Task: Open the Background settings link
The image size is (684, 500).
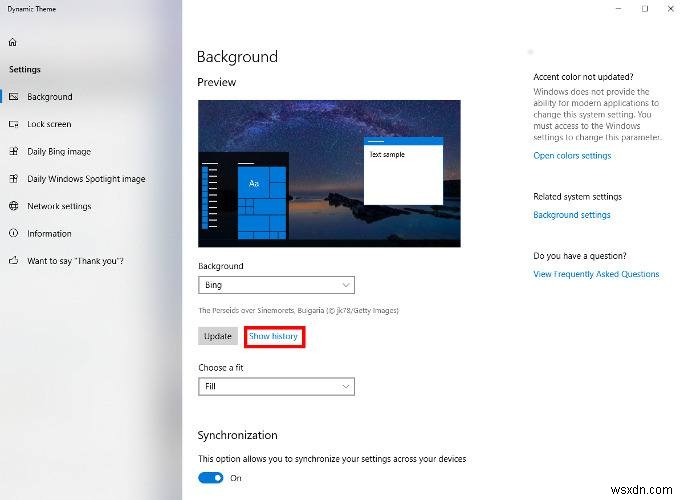Action: [571, 215]
